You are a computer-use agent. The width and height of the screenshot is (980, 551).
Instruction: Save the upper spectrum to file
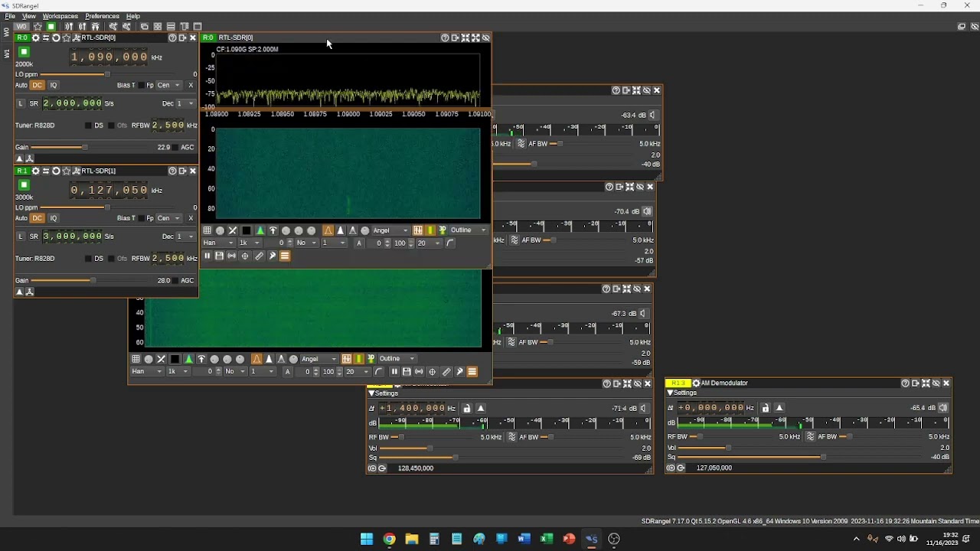(x=219, y=256)
